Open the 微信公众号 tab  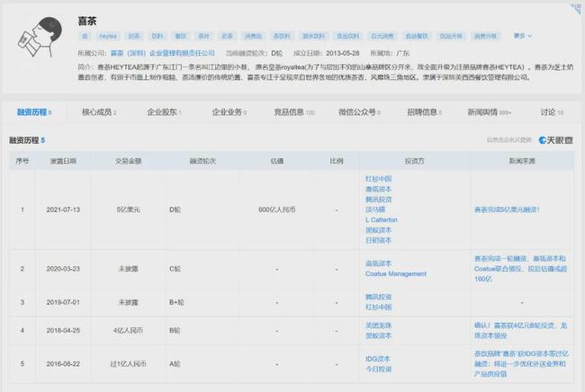tap(359, 112)
